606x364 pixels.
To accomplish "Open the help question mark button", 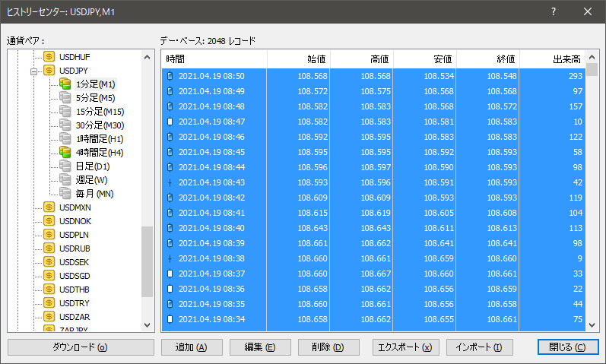I will (553, 11).
